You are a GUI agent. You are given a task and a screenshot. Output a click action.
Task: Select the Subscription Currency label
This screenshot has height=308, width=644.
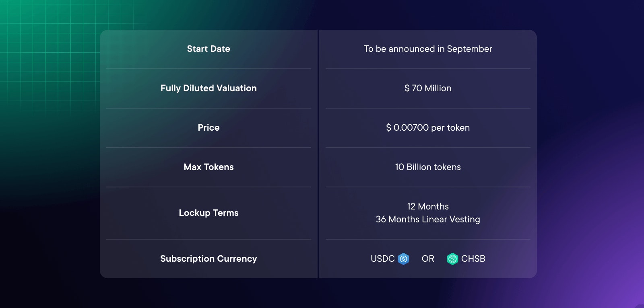pyautogui.click(x=208, y=259)
